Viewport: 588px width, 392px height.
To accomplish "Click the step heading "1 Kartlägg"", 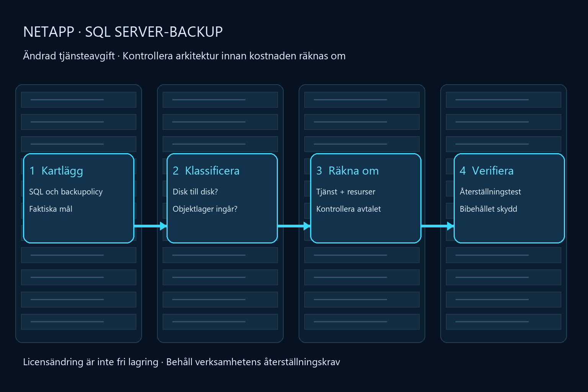I will (x=56, y=171).
